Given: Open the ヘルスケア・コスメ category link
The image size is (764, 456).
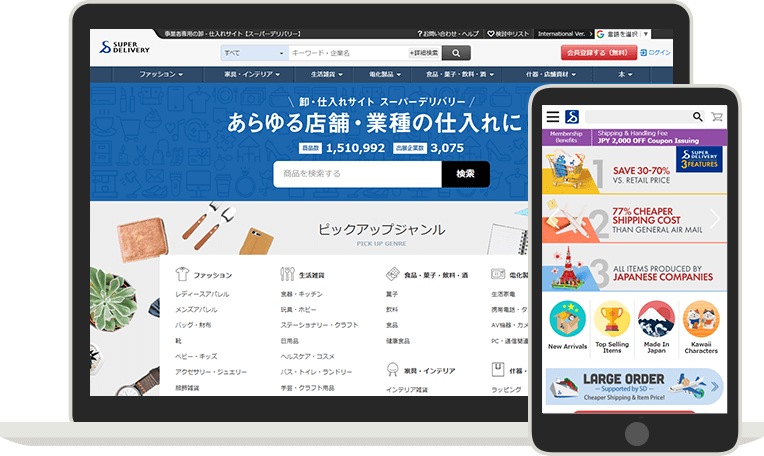Looking at the screenshot, I should click(307, 357).
